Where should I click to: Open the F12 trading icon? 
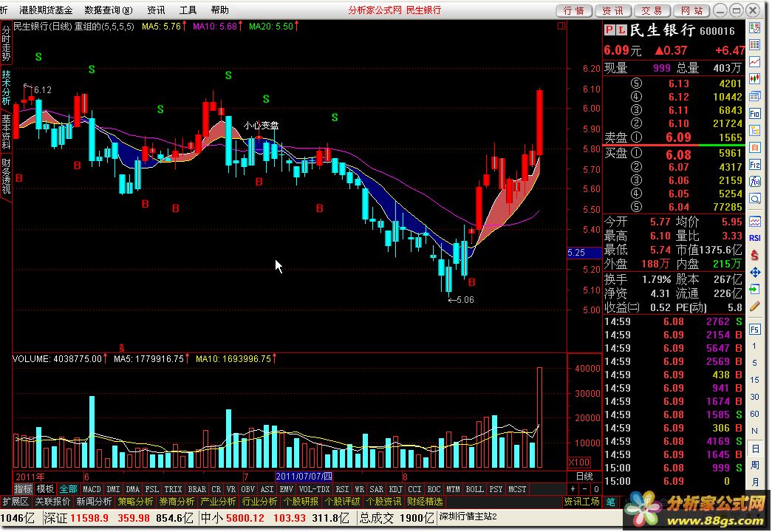[755, 165]
